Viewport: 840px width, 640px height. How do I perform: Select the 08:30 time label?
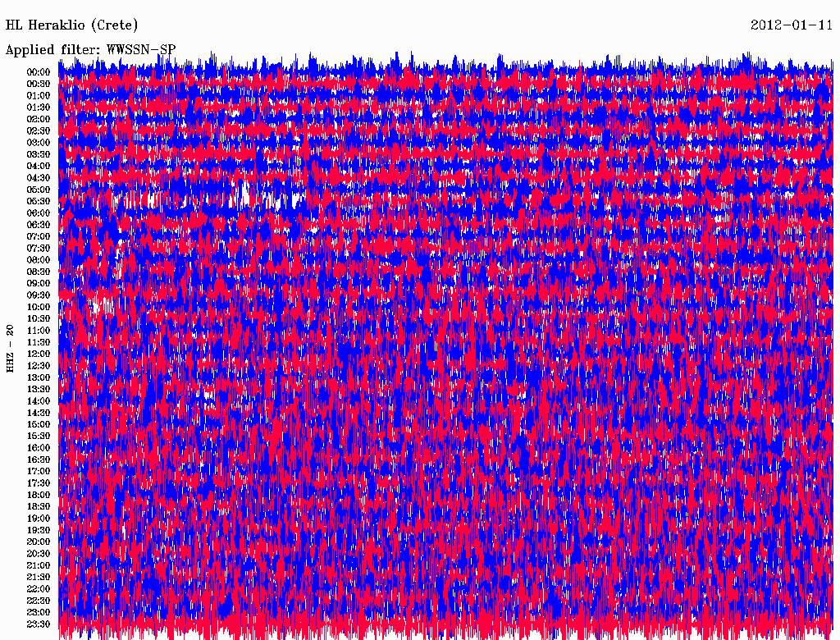point(39,272)
